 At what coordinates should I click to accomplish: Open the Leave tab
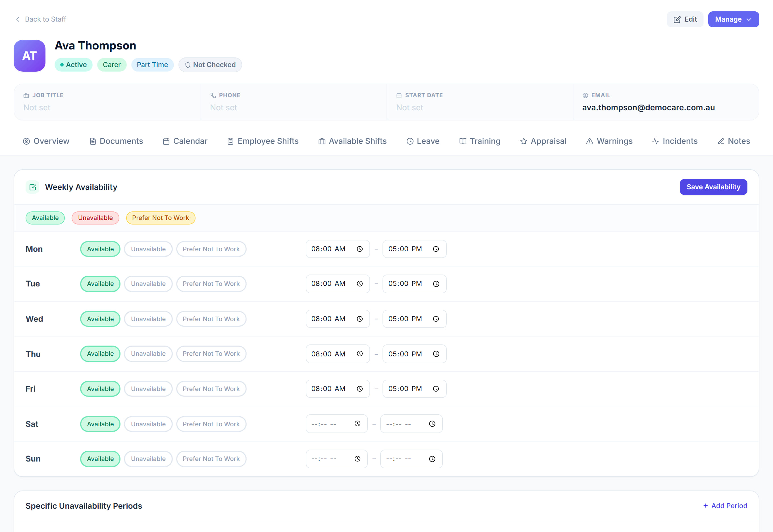tap(423, 141)
